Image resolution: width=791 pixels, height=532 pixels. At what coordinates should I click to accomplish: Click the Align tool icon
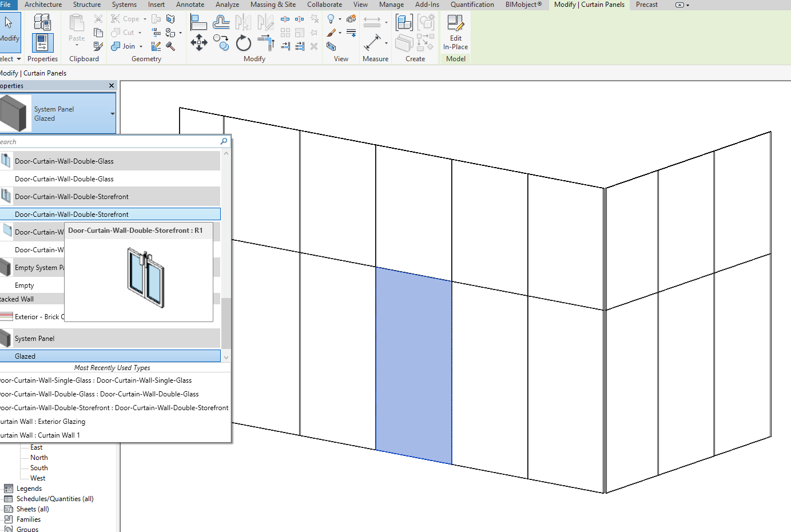point(198,22)
